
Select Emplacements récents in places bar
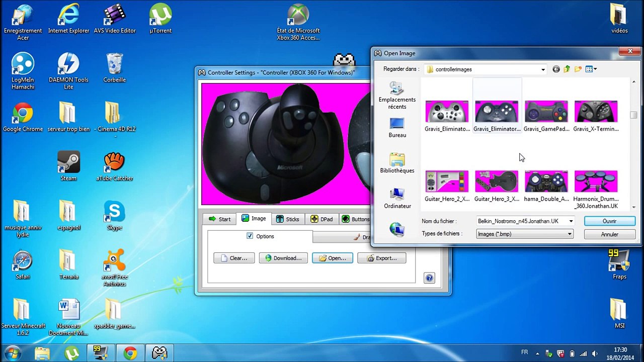click(x=397, y=96)
